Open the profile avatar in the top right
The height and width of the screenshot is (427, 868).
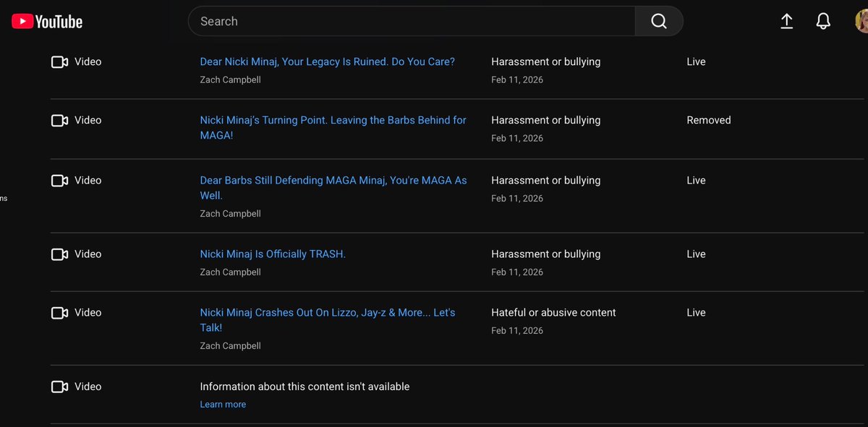[860, 21]
